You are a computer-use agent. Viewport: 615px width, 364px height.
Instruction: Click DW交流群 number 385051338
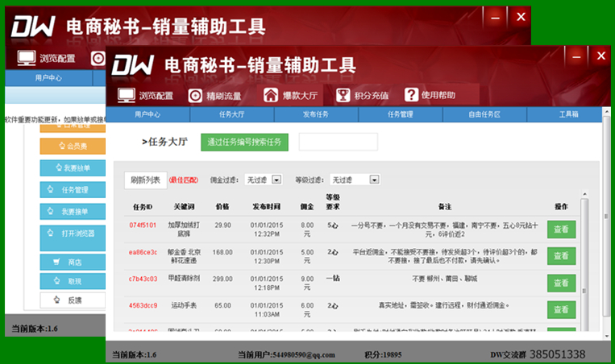tap(557, 354)
